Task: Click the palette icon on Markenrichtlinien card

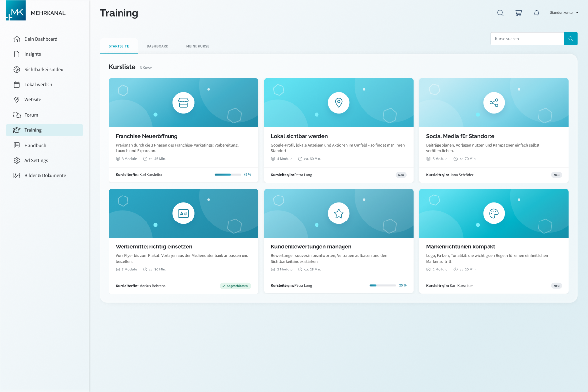Action: [494, 214]
